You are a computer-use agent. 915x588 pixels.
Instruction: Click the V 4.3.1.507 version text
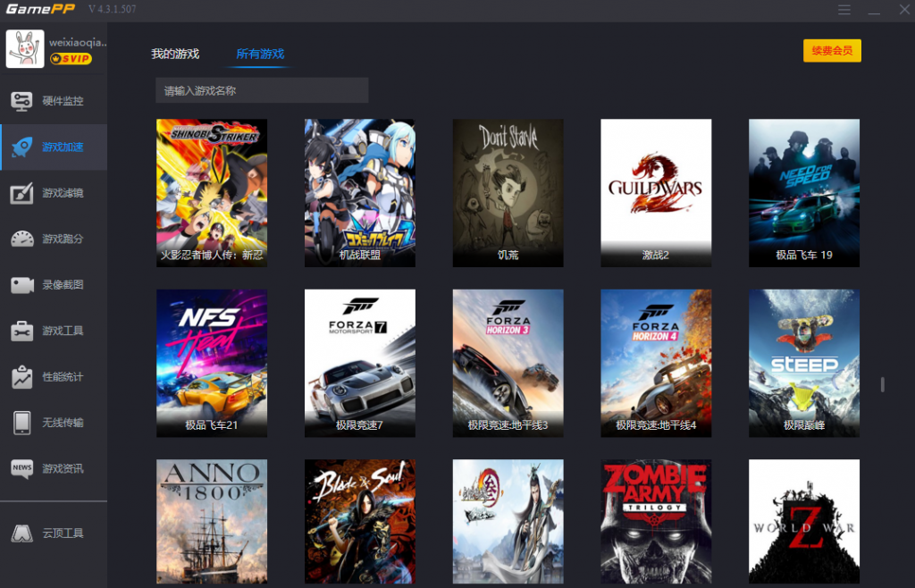[x=113, y=9]
